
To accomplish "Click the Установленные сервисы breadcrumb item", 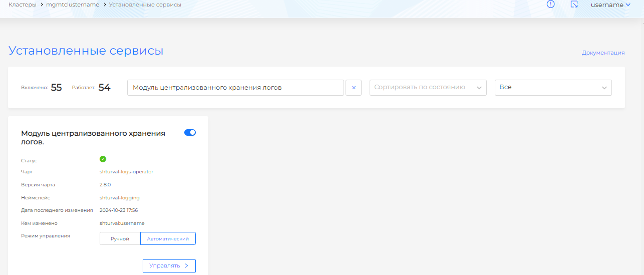I will tap(145, 5).
